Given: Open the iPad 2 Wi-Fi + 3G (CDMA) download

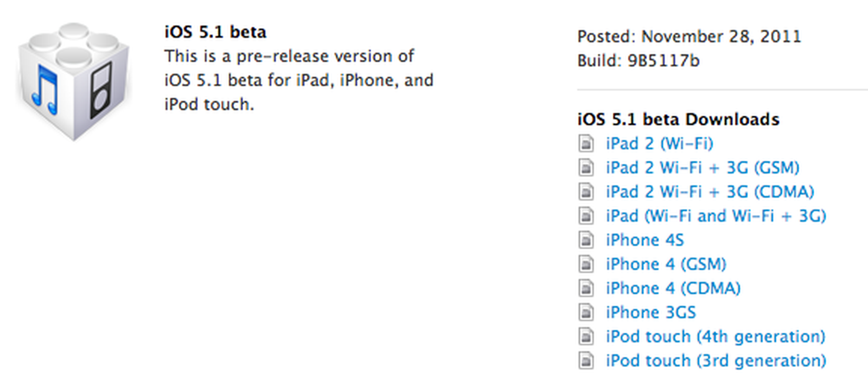Looking at the screenshot, I should click(x=709, y=192).
